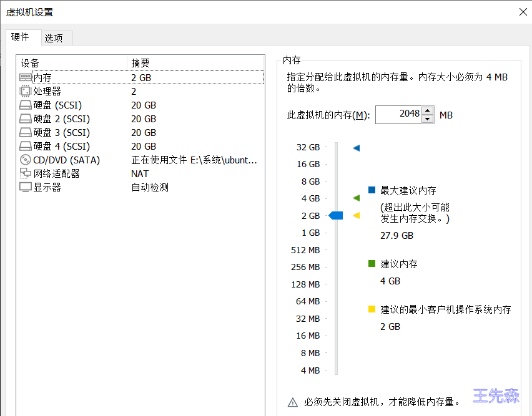Switch to the 硬件 tab
The height and width of the screenshot is (416, 532).
(21, 37)
